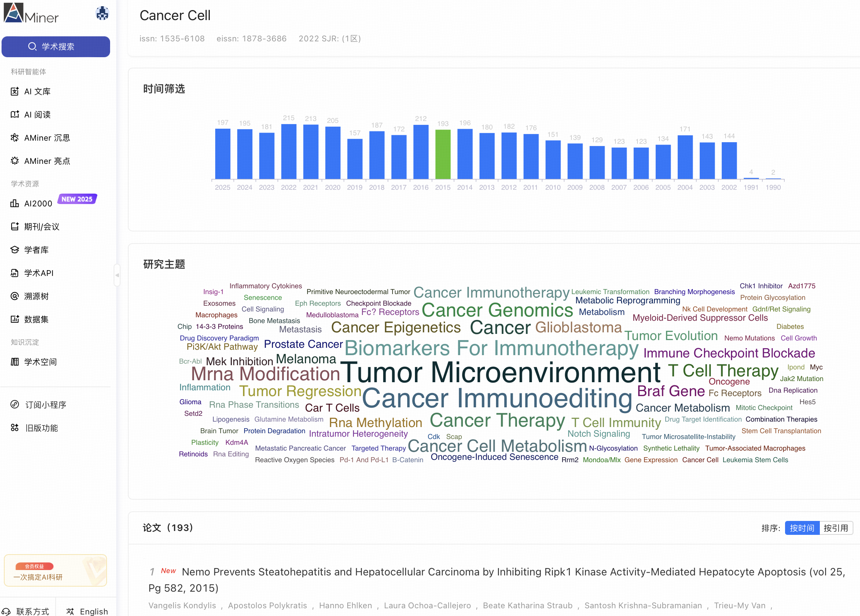
Task: Click the AMiner 沉思 icon
Action: pyautogui.click(x=15, y=138)
